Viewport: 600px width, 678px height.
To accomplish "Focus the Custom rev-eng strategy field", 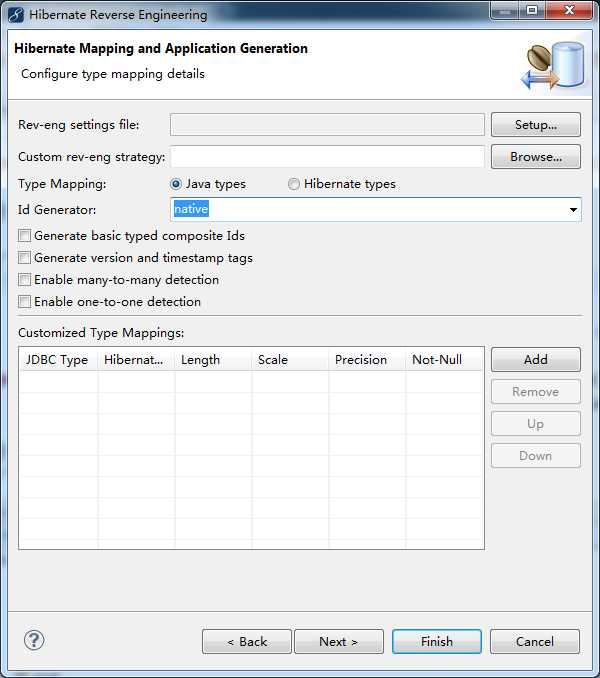I will pyautogui.click(x=327, y=157).
